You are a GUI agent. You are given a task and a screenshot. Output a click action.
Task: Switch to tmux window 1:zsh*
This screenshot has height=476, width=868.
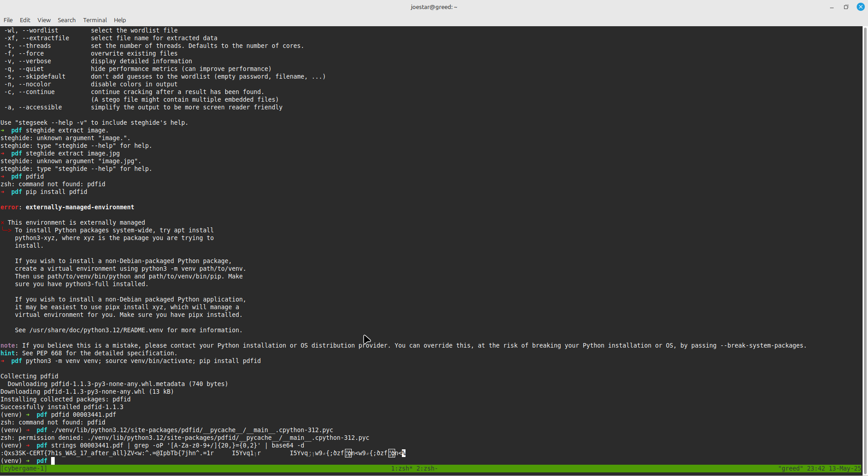pyautogui.click(x=402, y=468)
